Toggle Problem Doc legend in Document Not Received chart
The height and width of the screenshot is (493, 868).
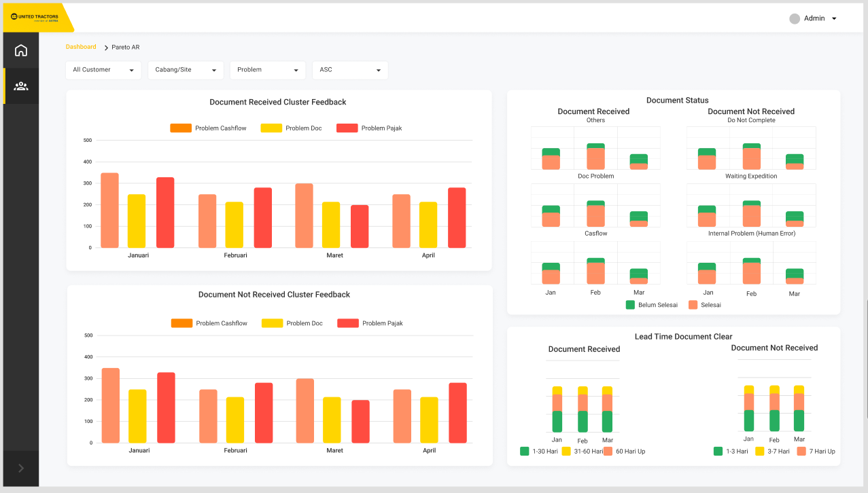pyautogui.click(x=292, y=323)
